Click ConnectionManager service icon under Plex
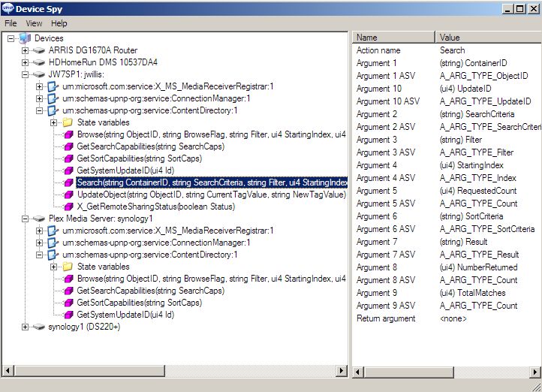This screenshot has width=542, height=392. coord(53,243)
